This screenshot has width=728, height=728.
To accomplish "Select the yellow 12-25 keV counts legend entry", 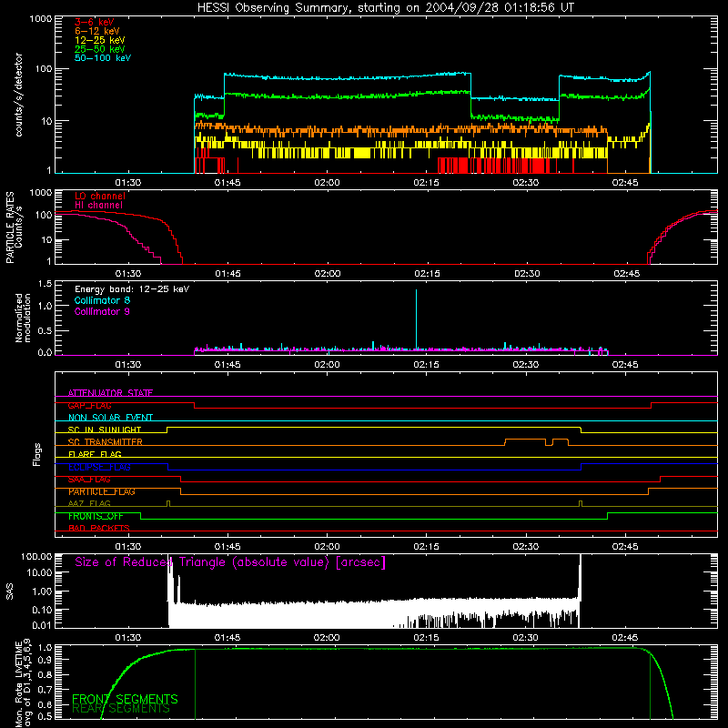I will coord(100,40).
